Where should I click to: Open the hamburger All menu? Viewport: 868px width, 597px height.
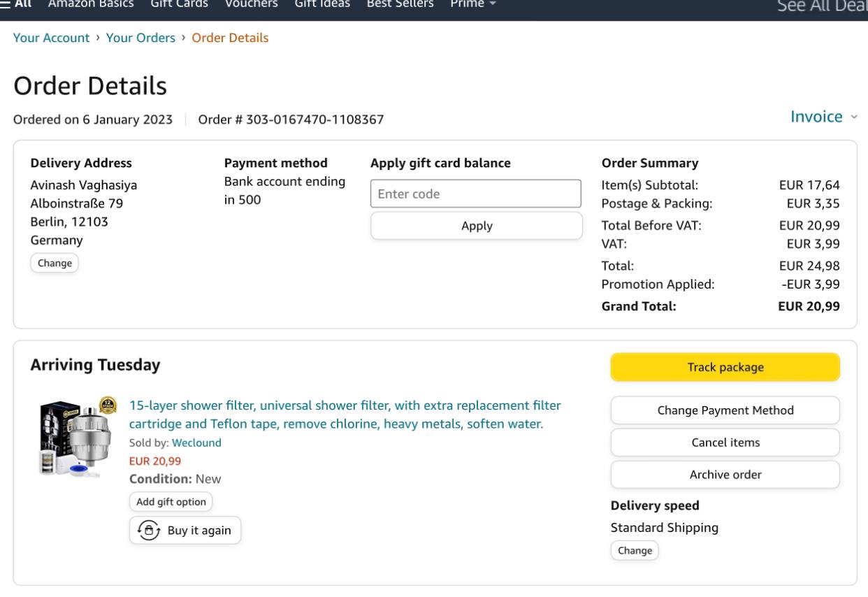[x=15, y=4]
